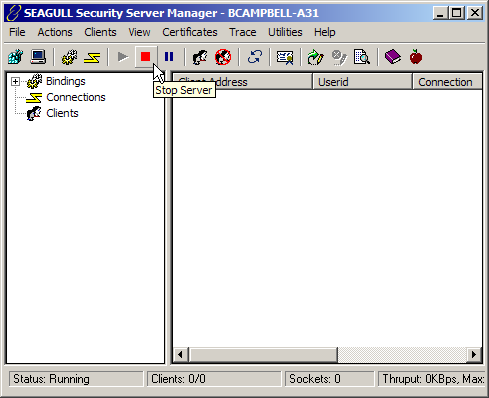Image resolution: width=489 pixels, height=398 pixels.
Task: Click the red Stop Server button
Action: (x=145, y=57)
